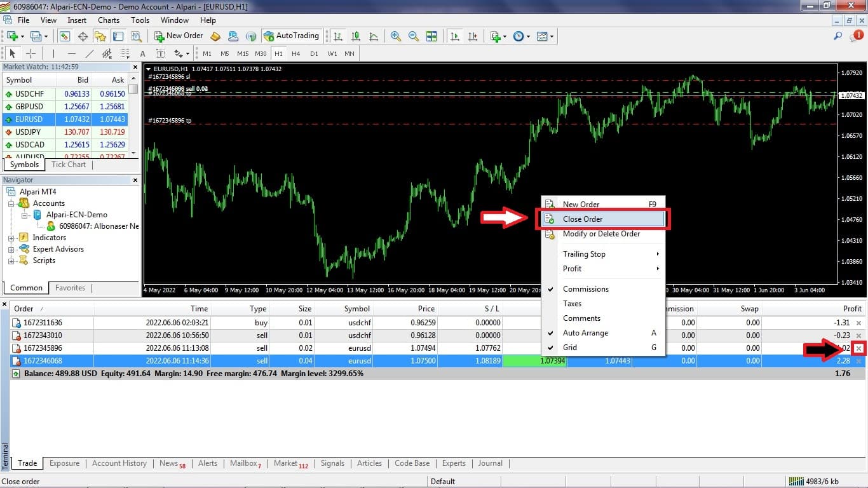Expand Indicators in the Navigator tree

pos(11,238)
